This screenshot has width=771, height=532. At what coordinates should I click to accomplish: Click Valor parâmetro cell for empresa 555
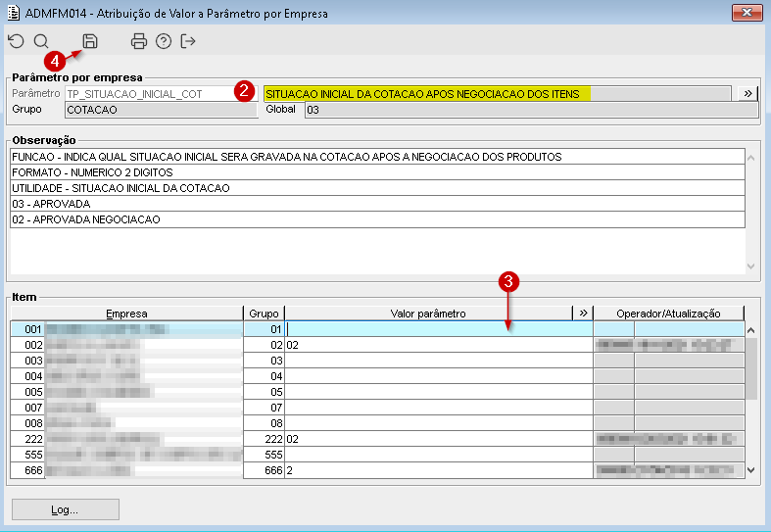pyautogui.click(x=439, y=455)
